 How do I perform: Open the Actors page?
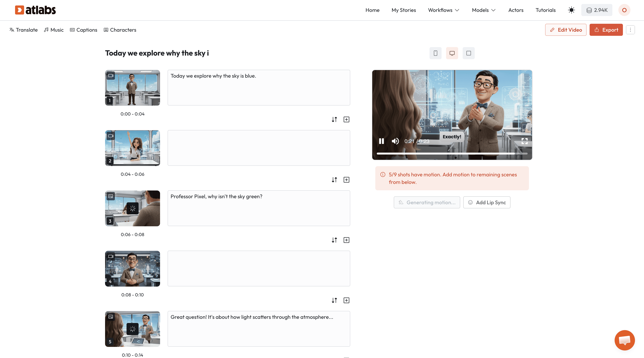click(x=516, y=10)
